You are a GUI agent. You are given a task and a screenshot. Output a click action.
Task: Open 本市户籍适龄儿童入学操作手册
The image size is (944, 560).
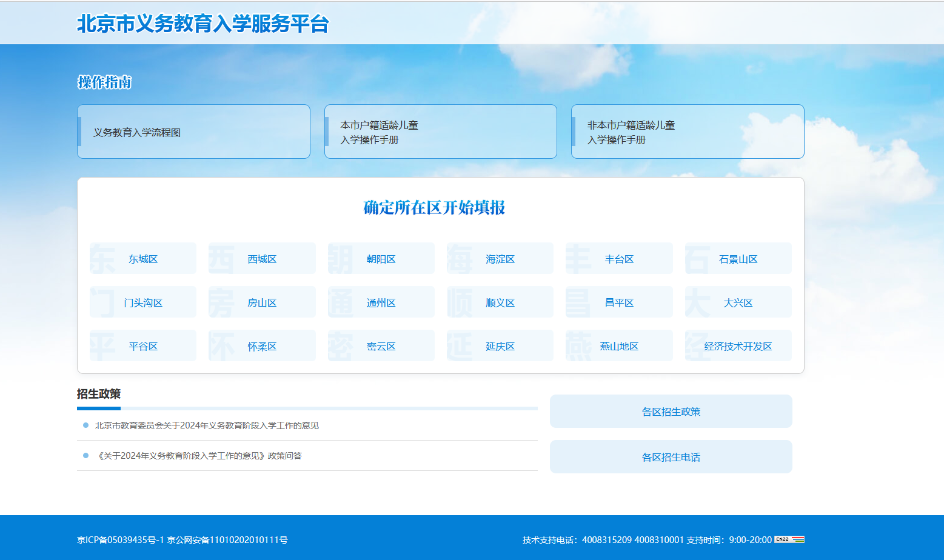click(440, 132)
